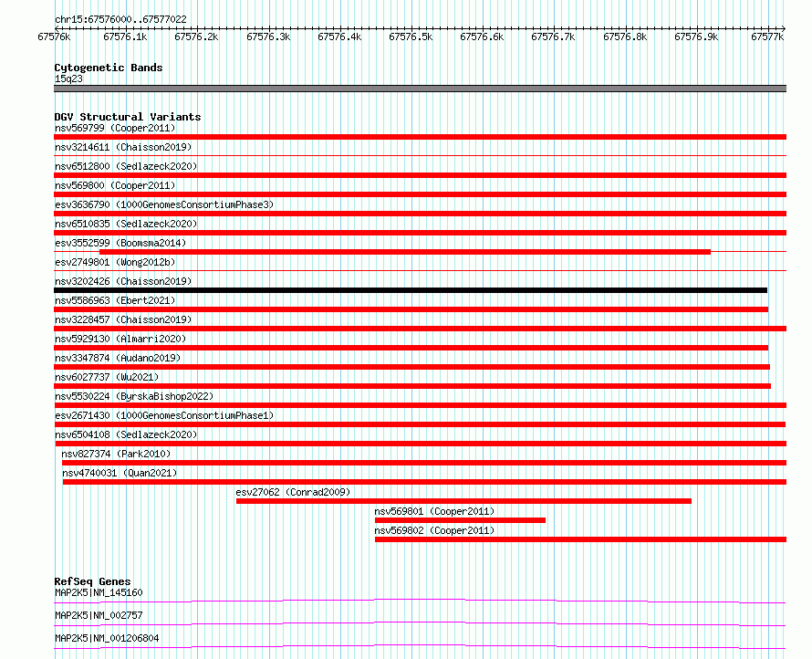Click the DGV Structural Variants track title
Image resolution: width=812 pixels, height=659 pixels.
pyautogui.click(x=128, y=117)
